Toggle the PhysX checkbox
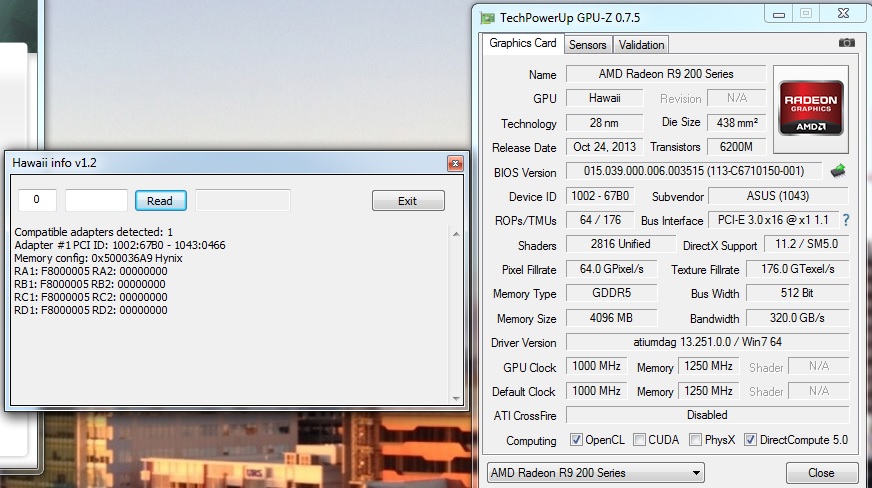Viewport: 872px width, 488px height. [x=695, y=440]
